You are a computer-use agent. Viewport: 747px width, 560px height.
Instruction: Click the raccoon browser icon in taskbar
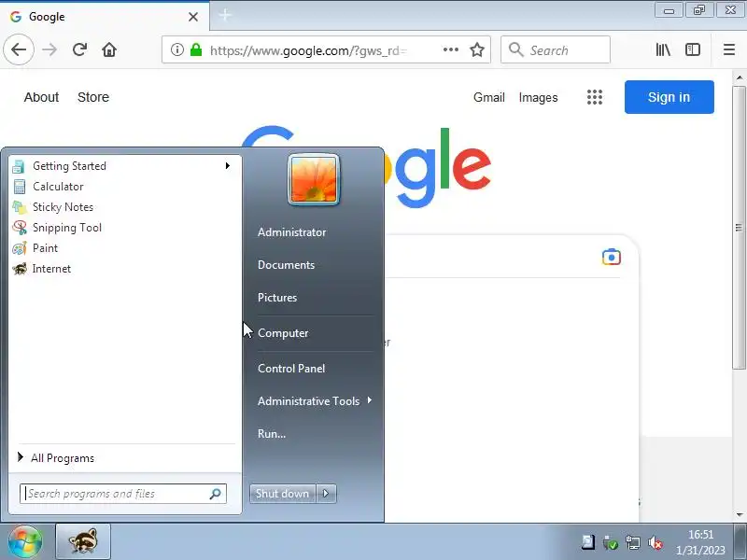[x=83, y=541]
